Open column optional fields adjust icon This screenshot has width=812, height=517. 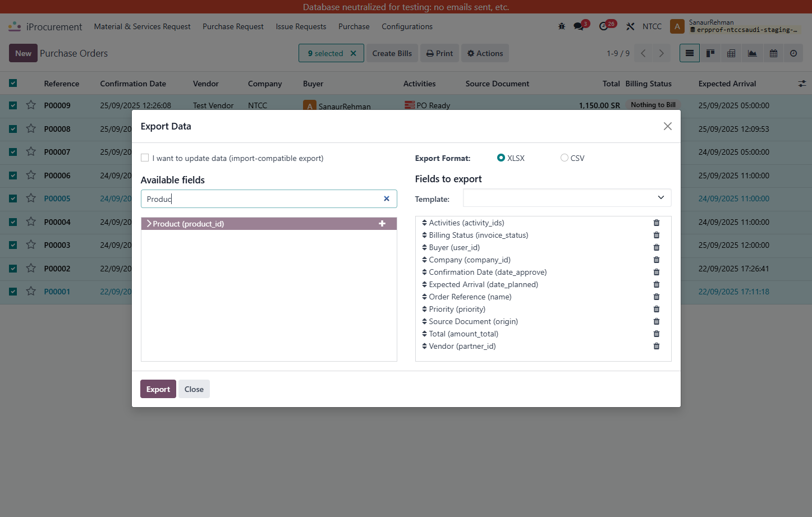click(x=802, y=84)
